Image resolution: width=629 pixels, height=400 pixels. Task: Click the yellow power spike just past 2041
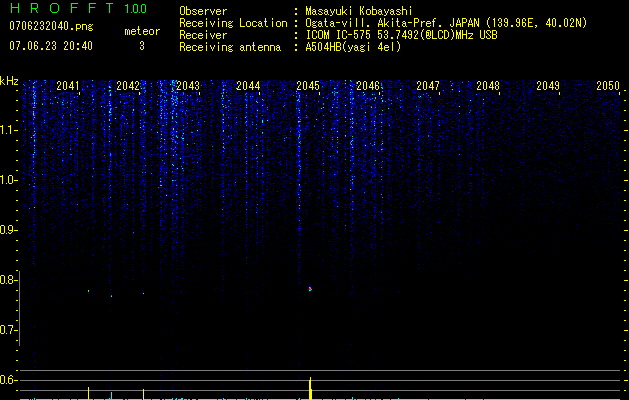(x=89, y=393)
